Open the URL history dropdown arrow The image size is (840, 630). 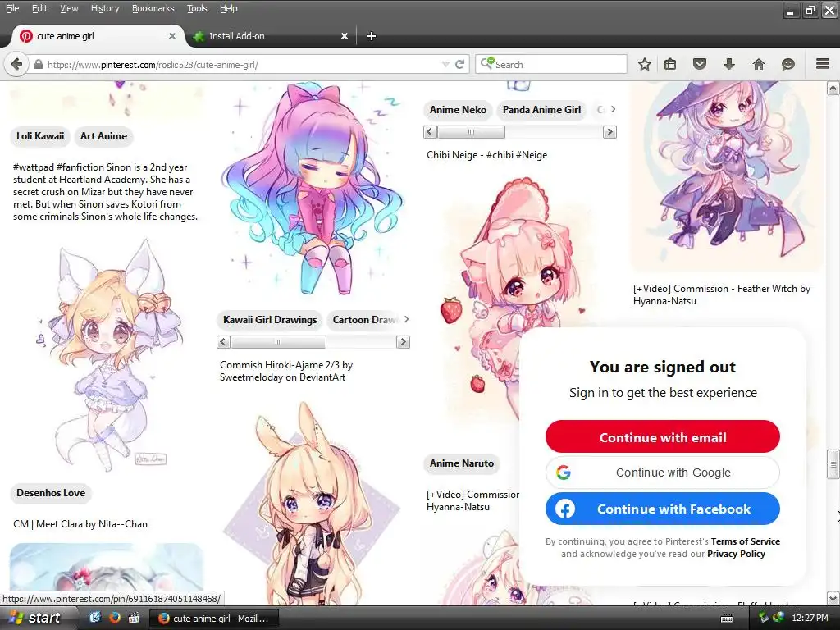[445, 64]
